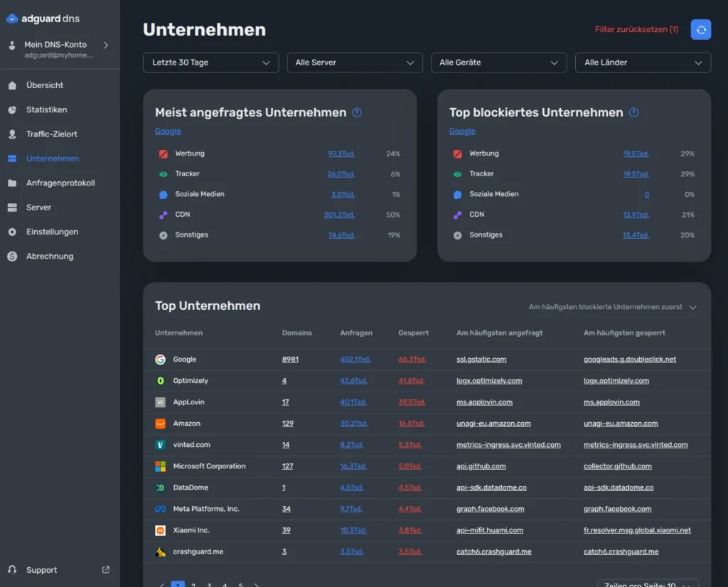Click the Abrechnung dollar icon
The image size is (728, 587).
click(13, 256)
